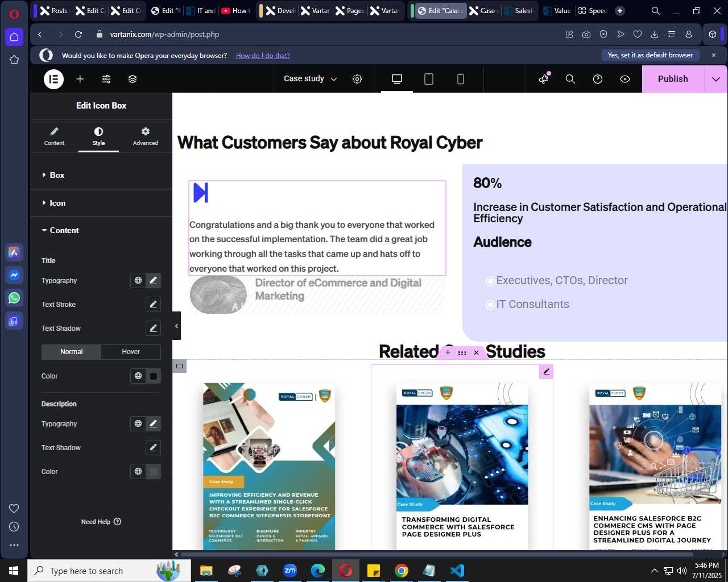
Task: Click the container handle icon at left of canvas
Action: click(180, 366)
